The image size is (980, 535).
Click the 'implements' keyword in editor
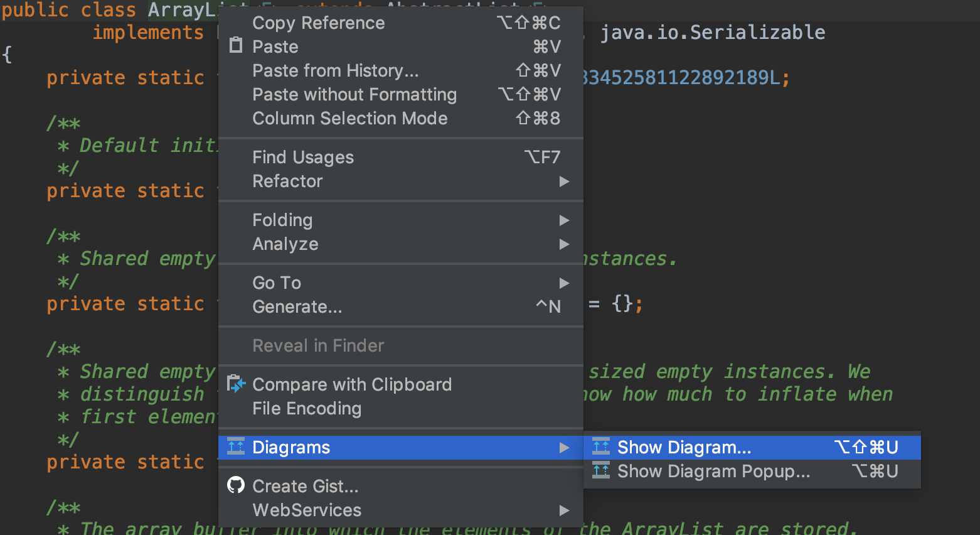(x=148, y=32)
